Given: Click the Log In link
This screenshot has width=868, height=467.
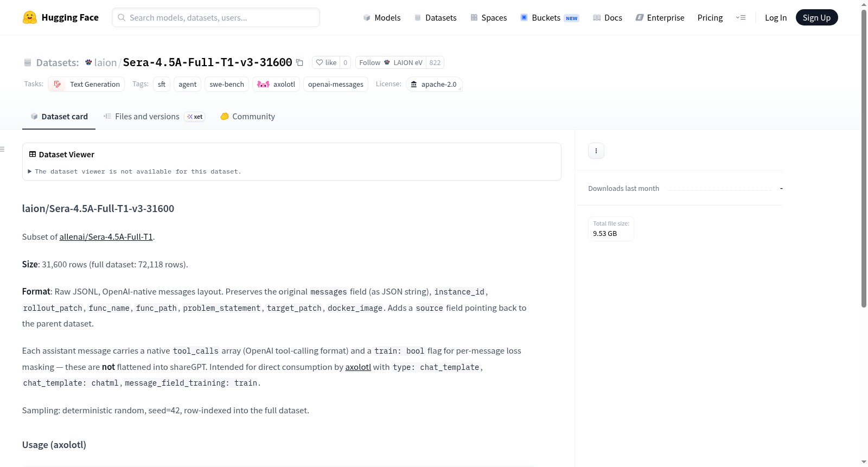Looking at the screenshot, I should pyautogui.click(x=776, y=17).
